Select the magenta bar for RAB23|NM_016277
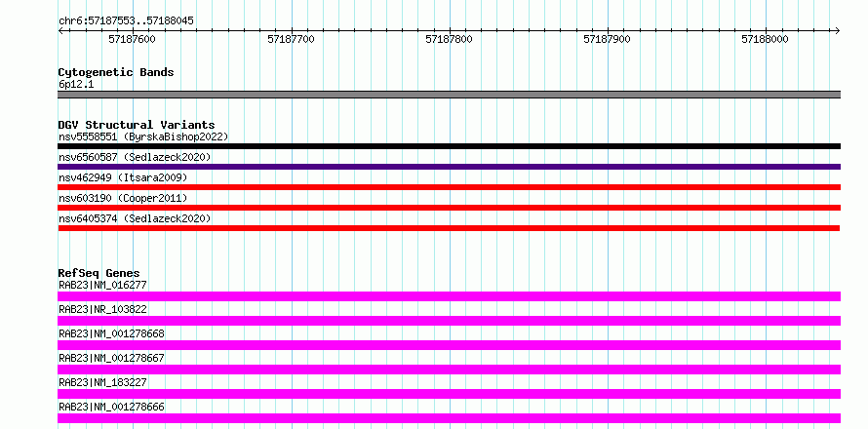Viewport: 868px width, 429px height. point(449,296)
